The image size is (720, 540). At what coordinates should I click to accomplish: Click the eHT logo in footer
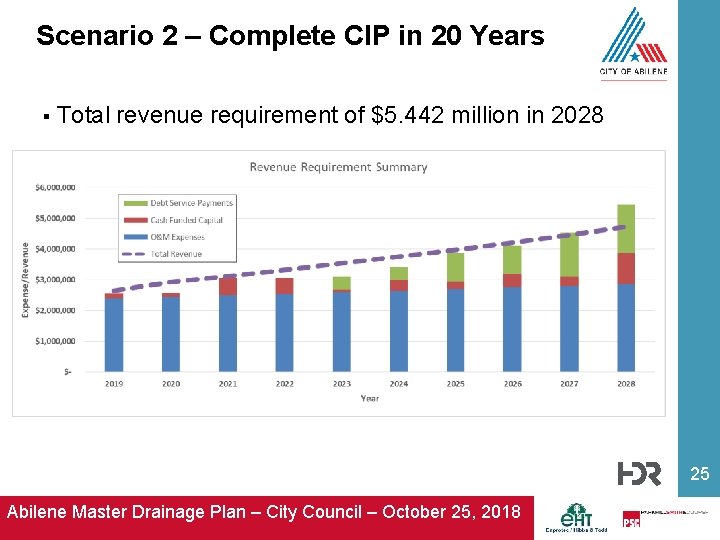pyautogui.click(x=576, y=518)
